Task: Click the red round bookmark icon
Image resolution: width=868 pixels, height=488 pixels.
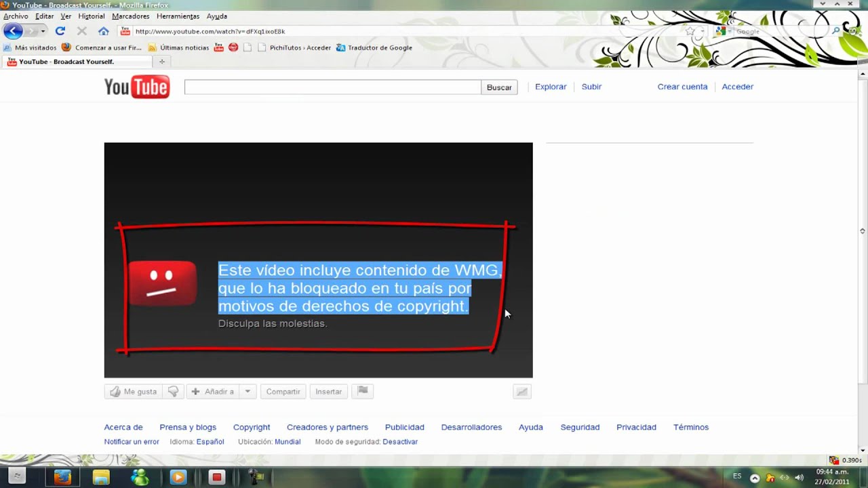Action: click(x=233, y=48)
